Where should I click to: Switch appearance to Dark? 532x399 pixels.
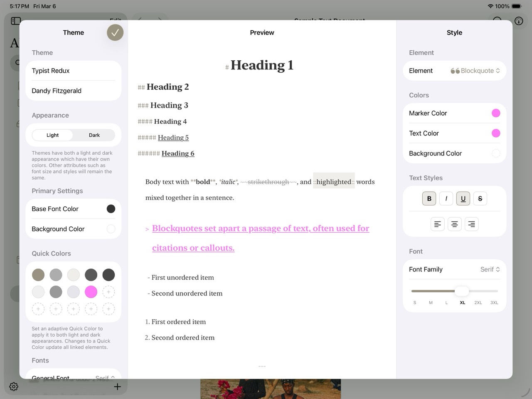(x=94, y=135)
